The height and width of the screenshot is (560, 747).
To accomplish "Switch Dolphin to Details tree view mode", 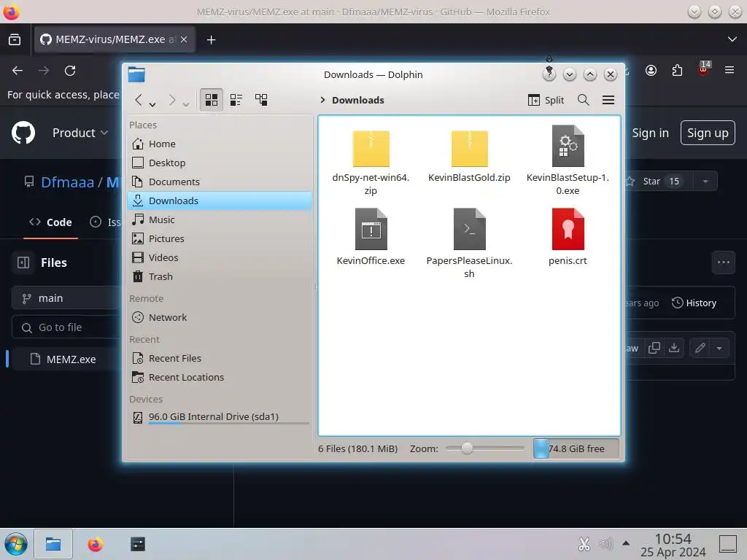I will (x=261, y=99).
